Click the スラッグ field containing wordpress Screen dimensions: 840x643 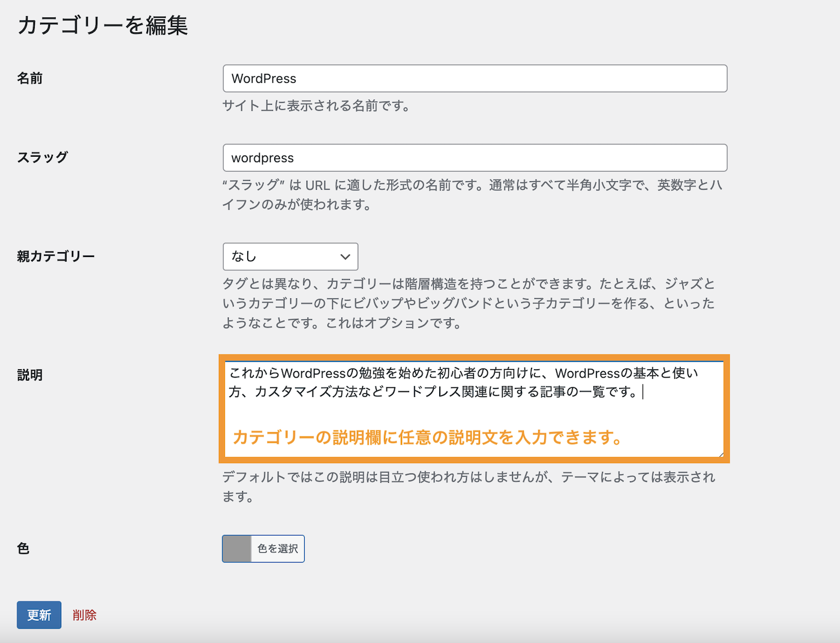[475, 158]
